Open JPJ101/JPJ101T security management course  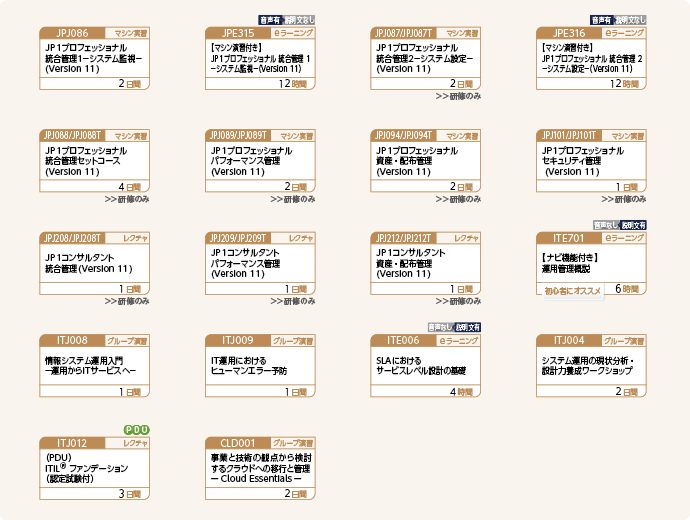pos(591,161)
